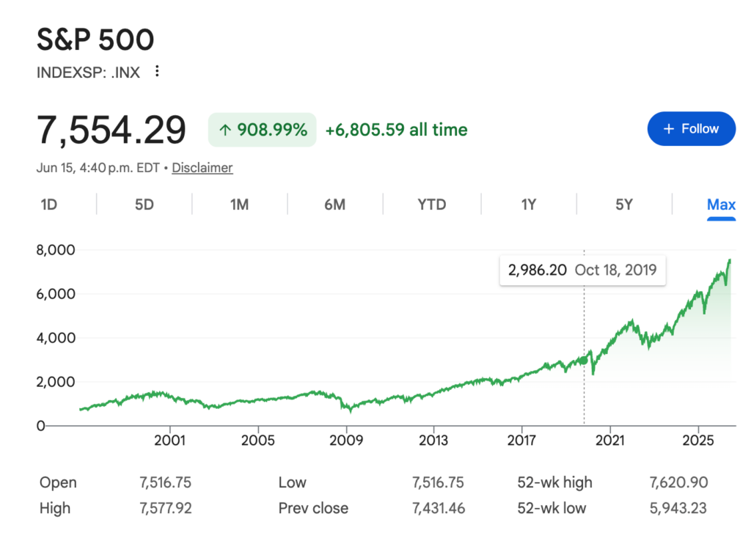Viewport: 751px width, 560px height.
Task: Click the 2021 year axis label
Action: pos(609,441)
